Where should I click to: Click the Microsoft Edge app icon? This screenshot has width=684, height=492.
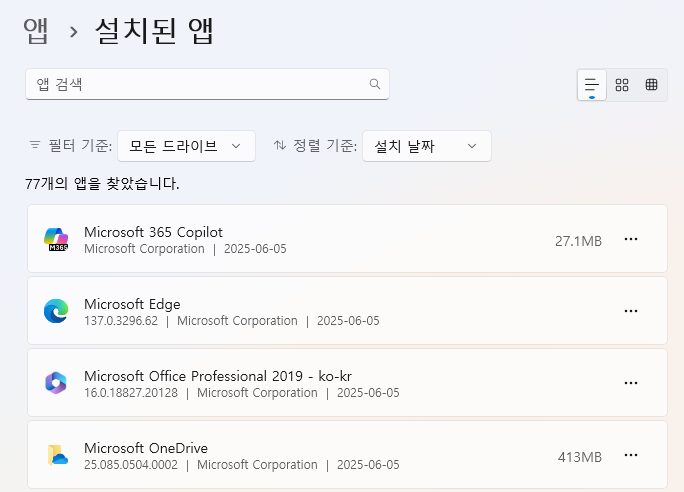[56, 311]
